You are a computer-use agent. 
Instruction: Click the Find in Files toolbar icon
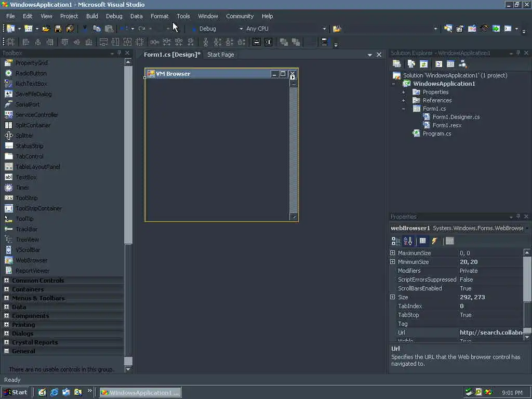337,29
